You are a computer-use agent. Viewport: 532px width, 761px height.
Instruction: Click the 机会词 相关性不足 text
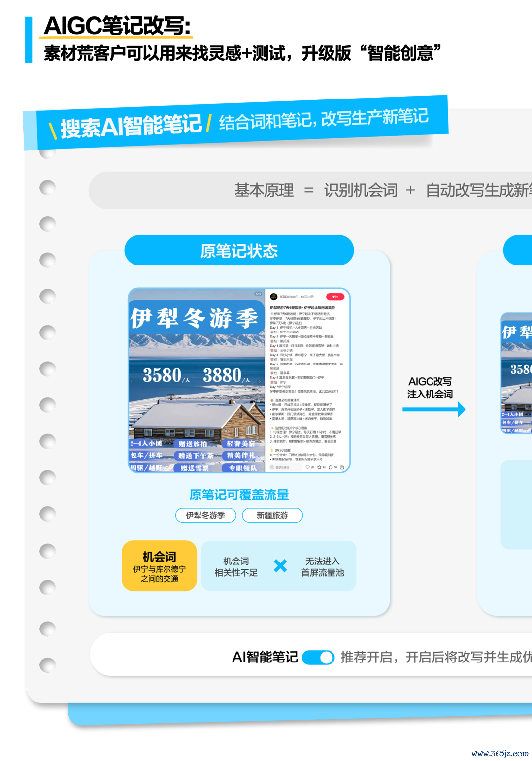[x=236, y=567]
